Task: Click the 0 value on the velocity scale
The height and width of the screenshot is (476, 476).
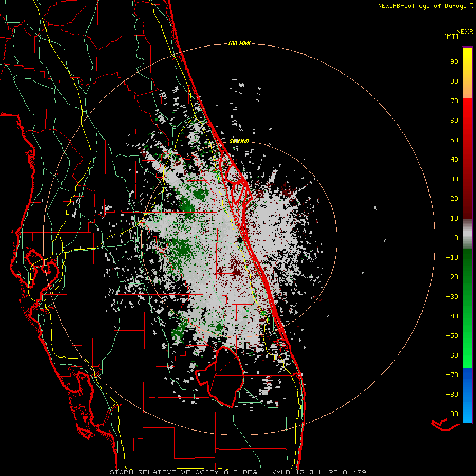Action: (456, 237)
